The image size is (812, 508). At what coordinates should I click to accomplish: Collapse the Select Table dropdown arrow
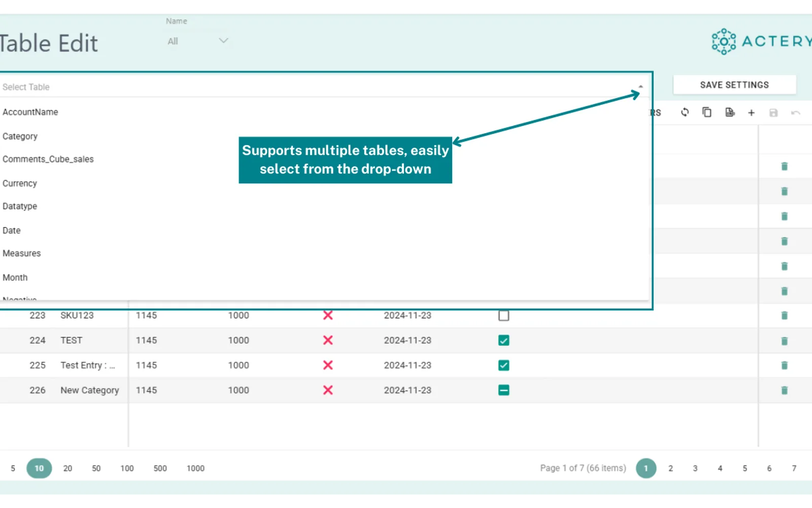(x=640, y=87)
